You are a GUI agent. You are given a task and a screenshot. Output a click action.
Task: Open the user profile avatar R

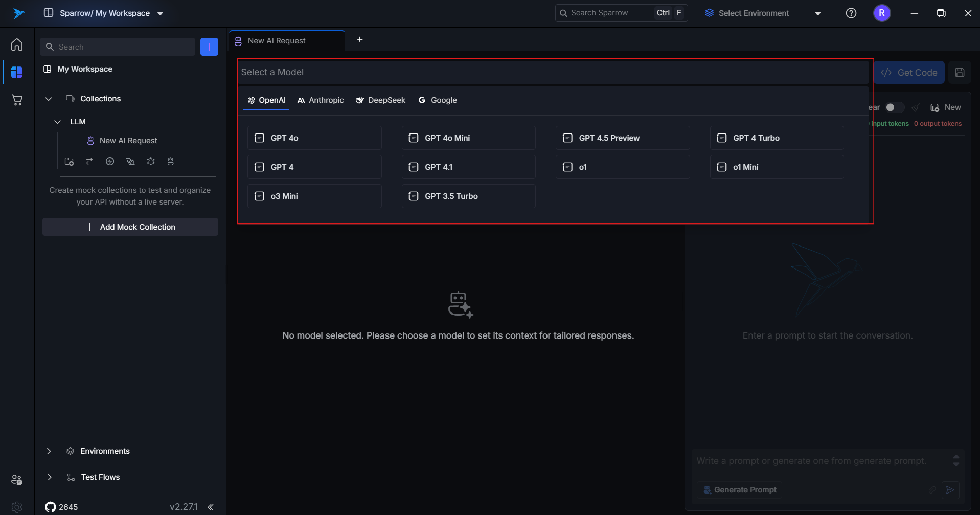coord(882,13)
